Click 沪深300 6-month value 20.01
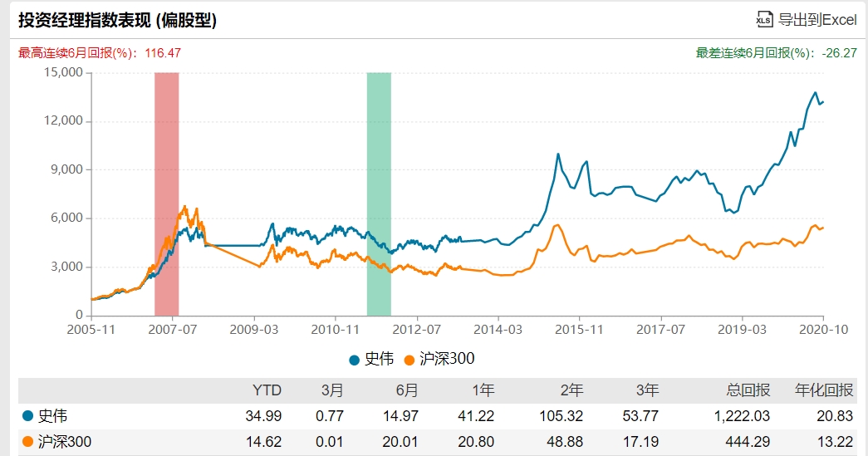Image resolution: width=868 pixels, height=456 pixels. pos(400,442)
